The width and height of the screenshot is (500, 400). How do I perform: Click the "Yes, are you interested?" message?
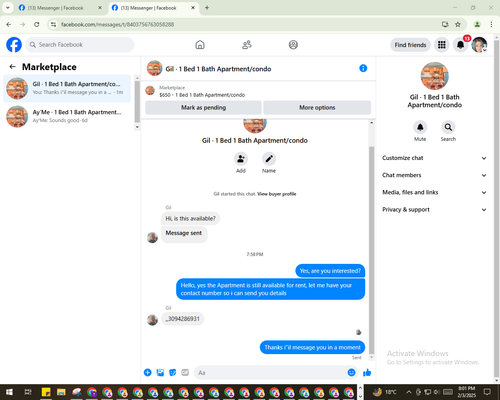click(330, 271)
